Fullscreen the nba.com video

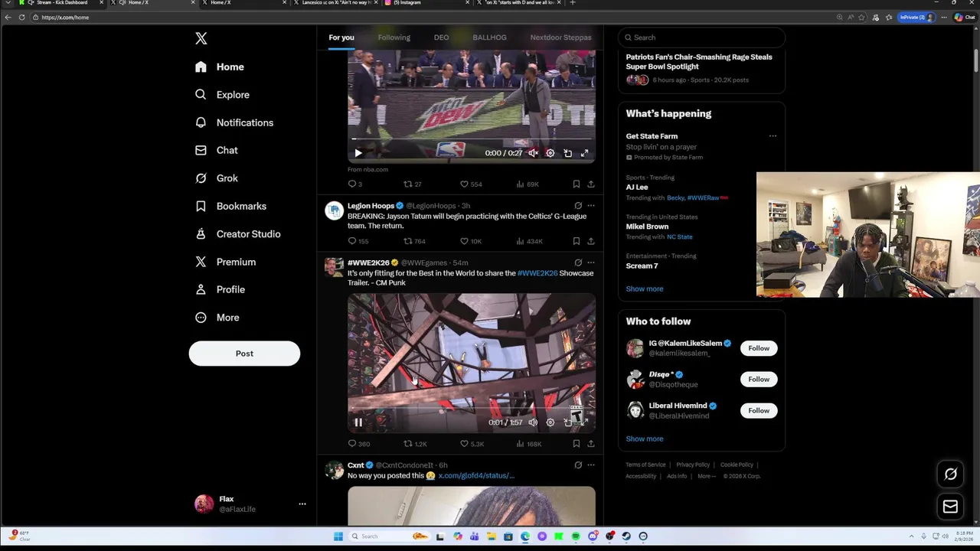point(584,153)
